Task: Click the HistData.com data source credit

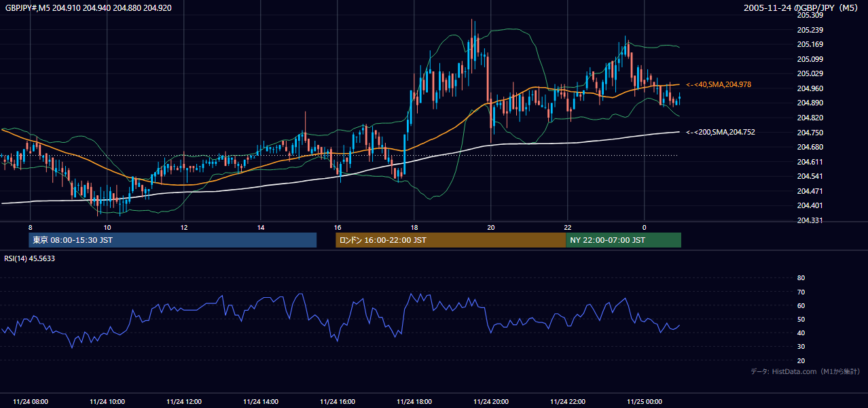Action: (806, 371)
